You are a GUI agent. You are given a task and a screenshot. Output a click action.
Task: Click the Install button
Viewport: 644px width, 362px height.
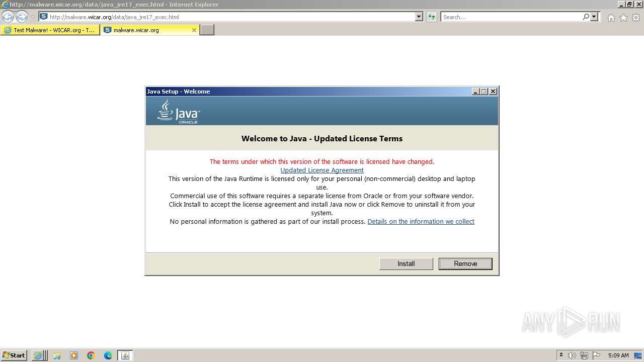406,263
